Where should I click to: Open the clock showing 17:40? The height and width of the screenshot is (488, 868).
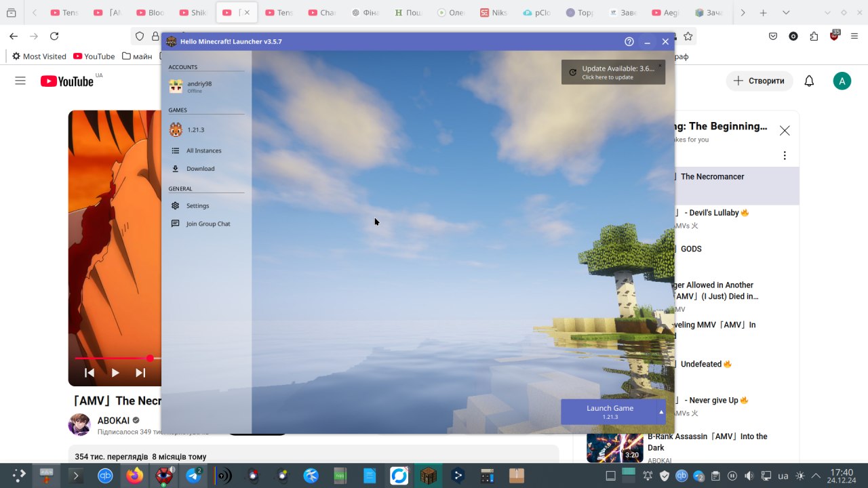[842, 476]
